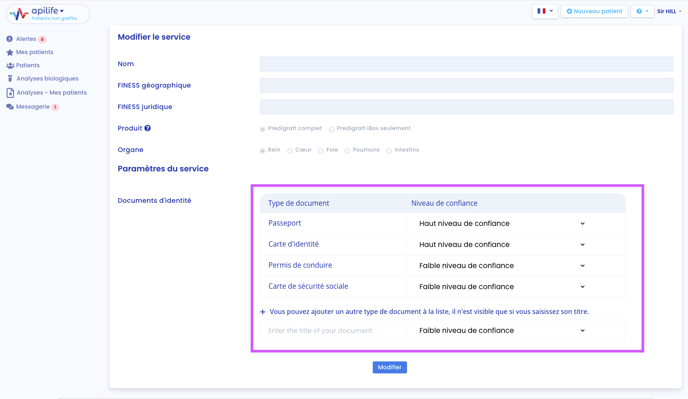Click Carte de sécurité sociale label
688x399 pixels.
click(x=308, y=286)
